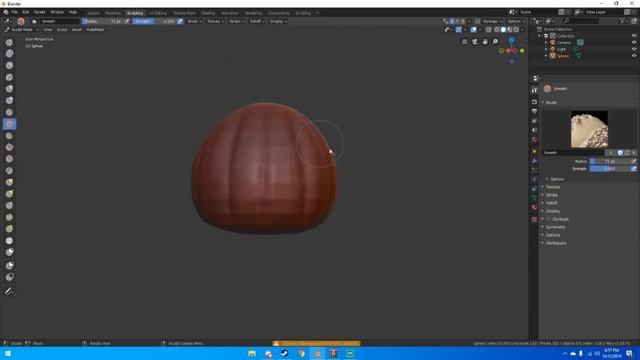Image resolution: width=640 pixels, height=360 pixels.
Task: Click the outliner search field
Action: [580, 21]
